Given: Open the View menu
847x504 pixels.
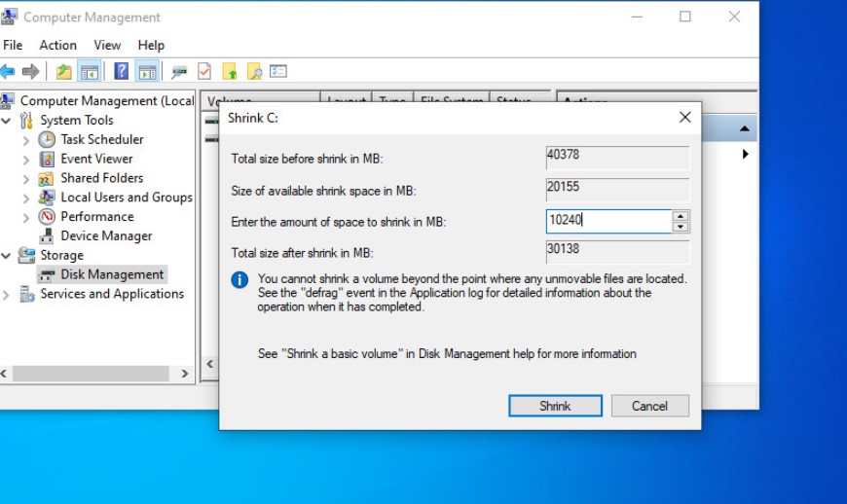Looking at the screenshot, I should tap(107, 45).
